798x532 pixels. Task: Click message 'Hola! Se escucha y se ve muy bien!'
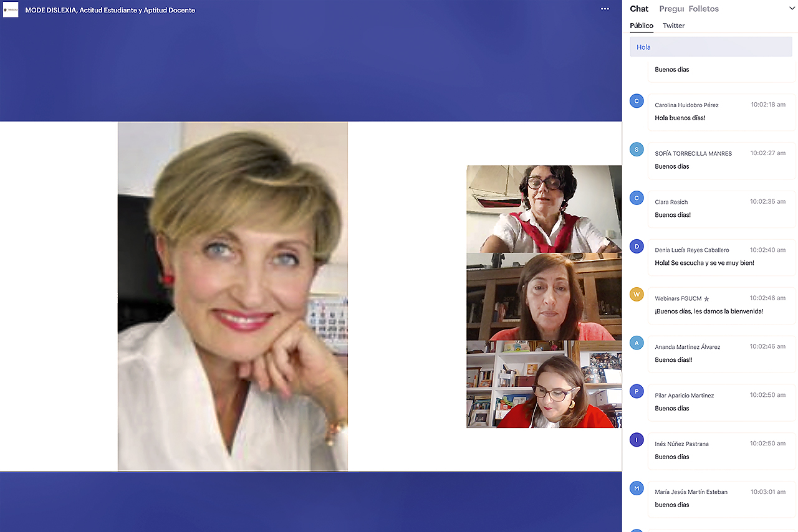[x=704, y=263]
